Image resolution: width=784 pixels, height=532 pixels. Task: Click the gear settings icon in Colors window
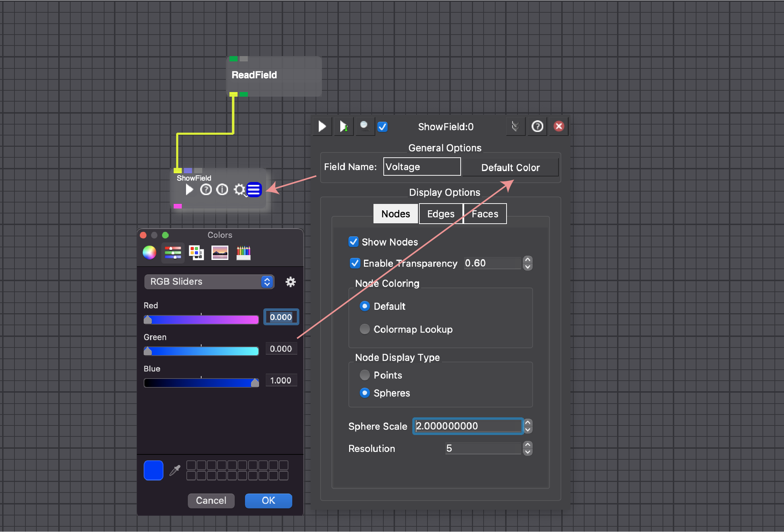point(291,282)
